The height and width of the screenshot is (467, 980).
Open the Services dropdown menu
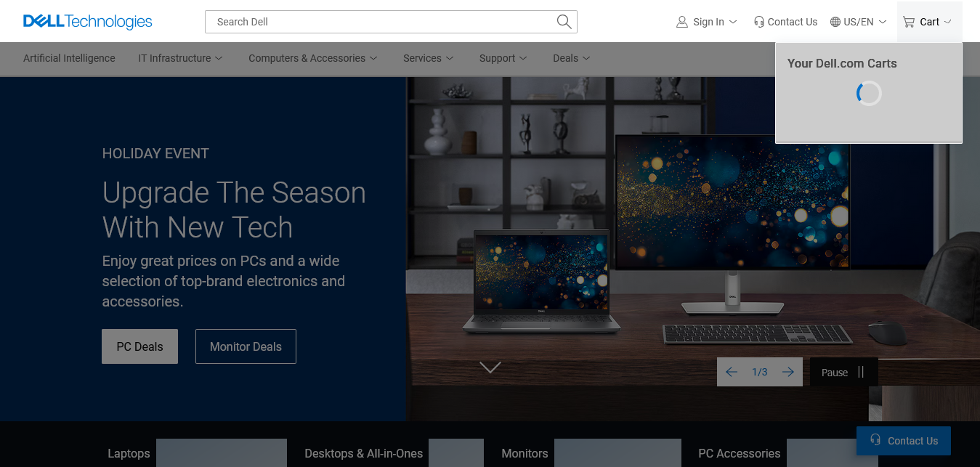429,58
